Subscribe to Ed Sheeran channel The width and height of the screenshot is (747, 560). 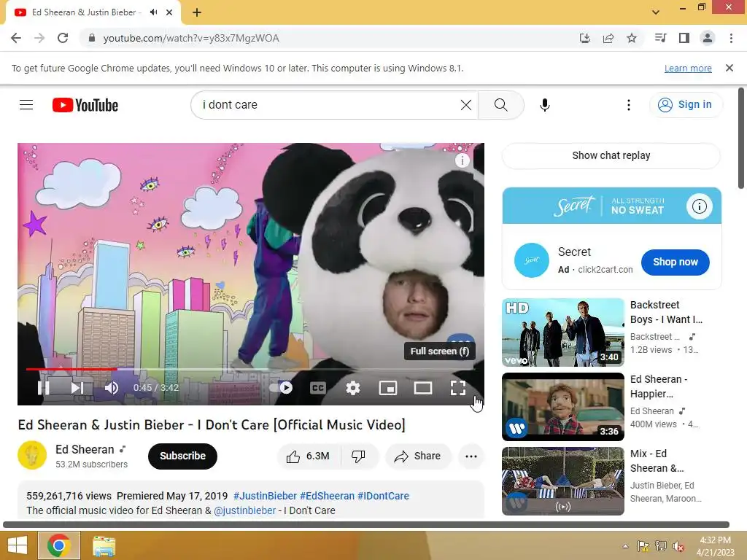point(182,456)
